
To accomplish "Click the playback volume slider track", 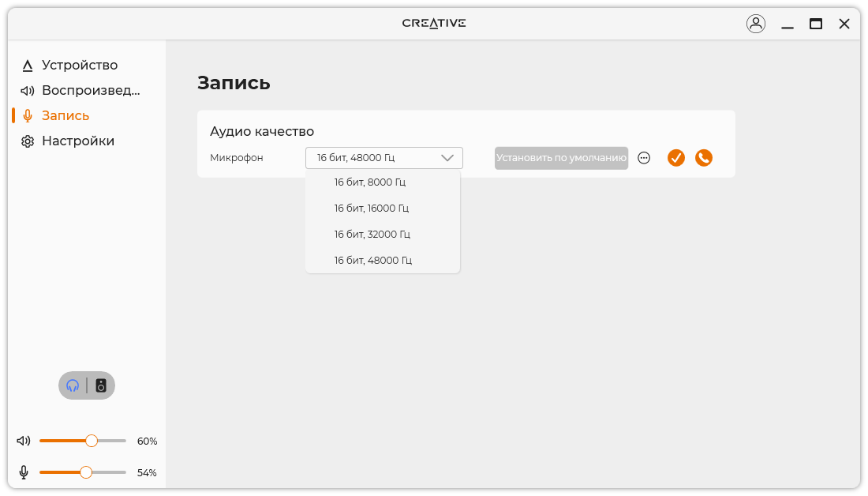I will point(110,441).
